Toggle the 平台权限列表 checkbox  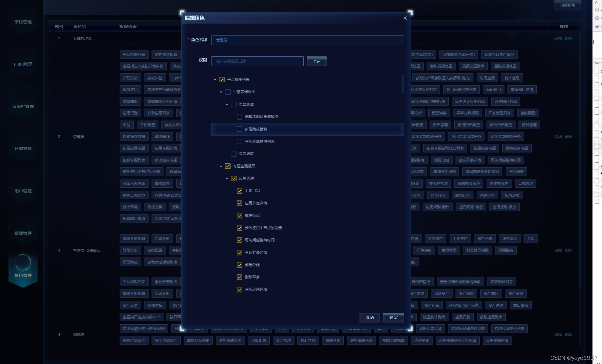[222, 80]
